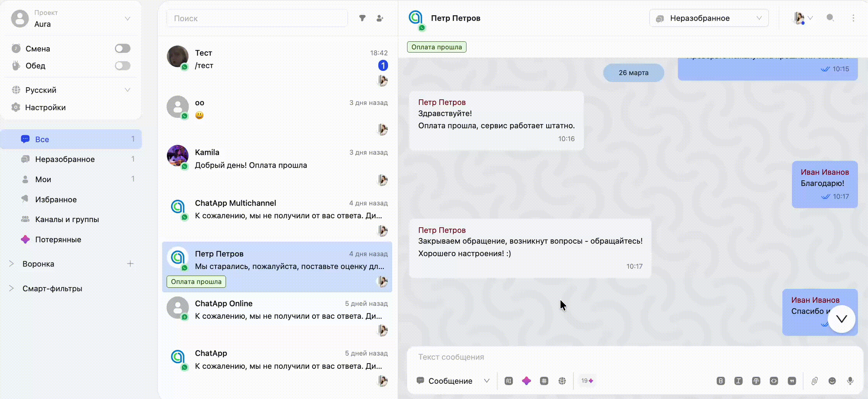Apply strikethrough formatting
This screenshot has width=868, height=399.
point(756,381)
